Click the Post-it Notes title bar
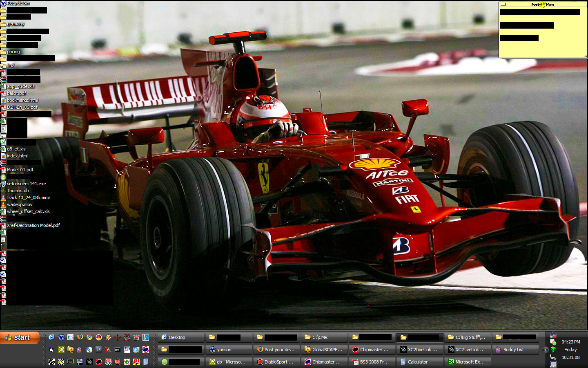The image size is (588, 368). [543, 4]
